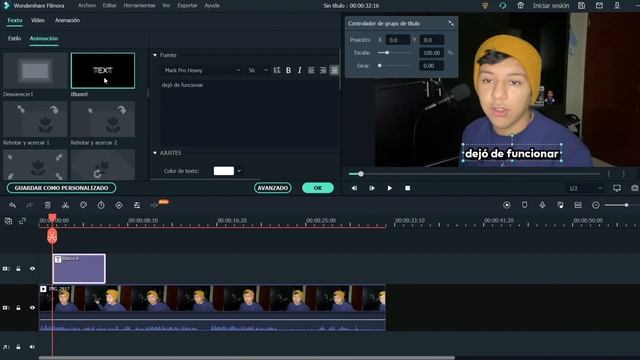Open the Editar menu

tap(109, 6)
